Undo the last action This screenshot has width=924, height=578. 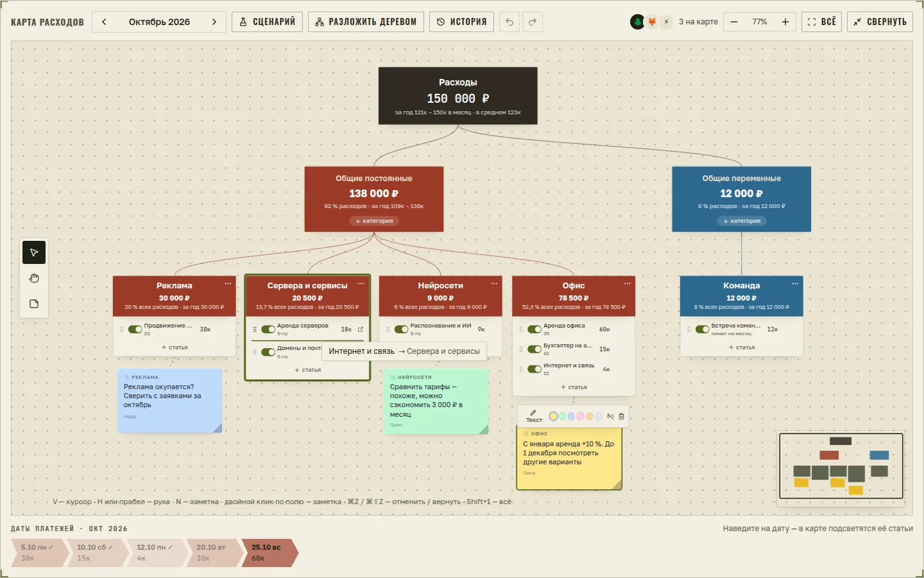(x=509, y=22)
